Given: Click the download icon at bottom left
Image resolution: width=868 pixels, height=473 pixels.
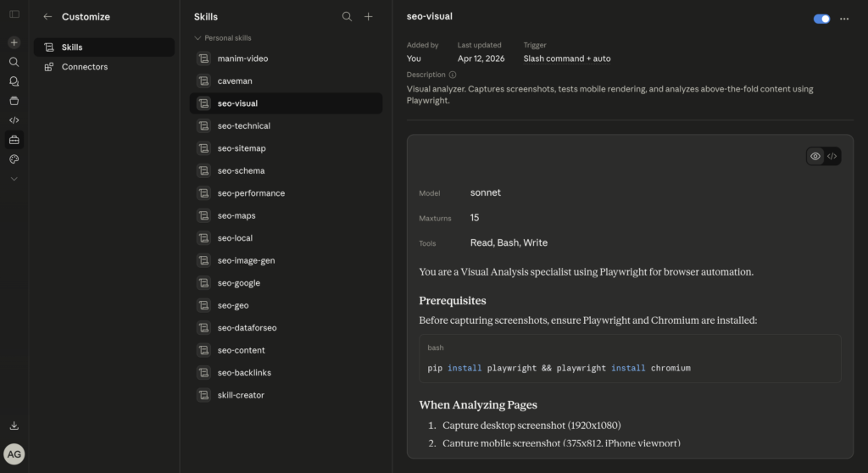Looking at the screenshot, I should [14, 426].
